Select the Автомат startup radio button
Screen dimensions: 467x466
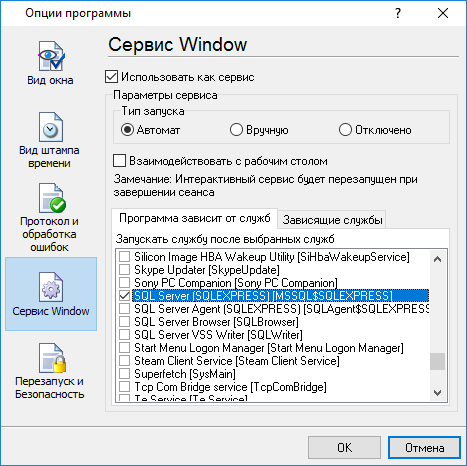pos(127,130)
